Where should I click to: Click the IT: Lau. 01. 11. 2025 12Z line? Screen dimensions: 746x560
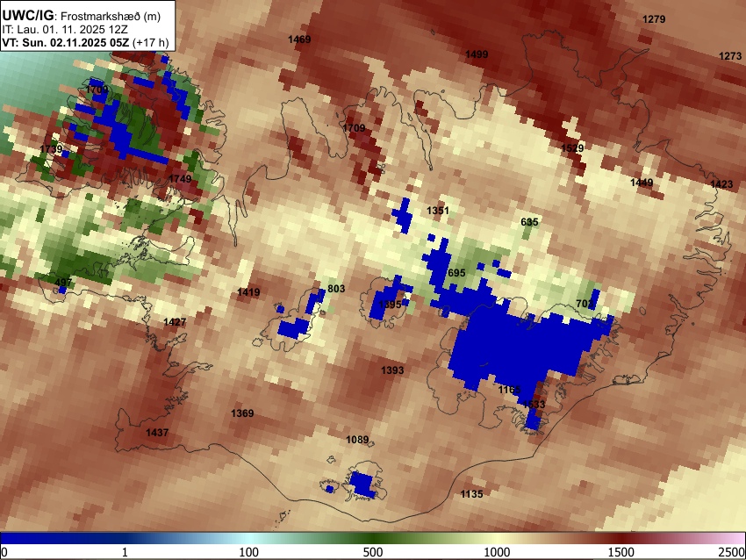[64, 29]
